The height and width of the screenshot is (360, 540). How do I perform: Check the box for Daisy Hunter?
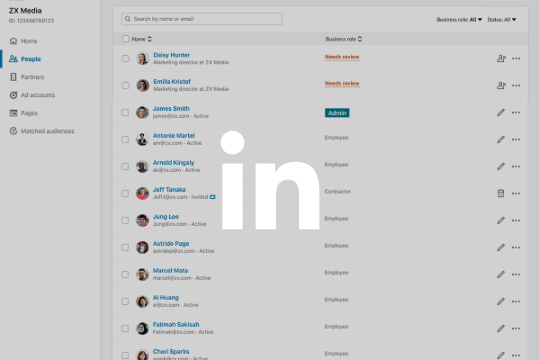tap(126, 59)
